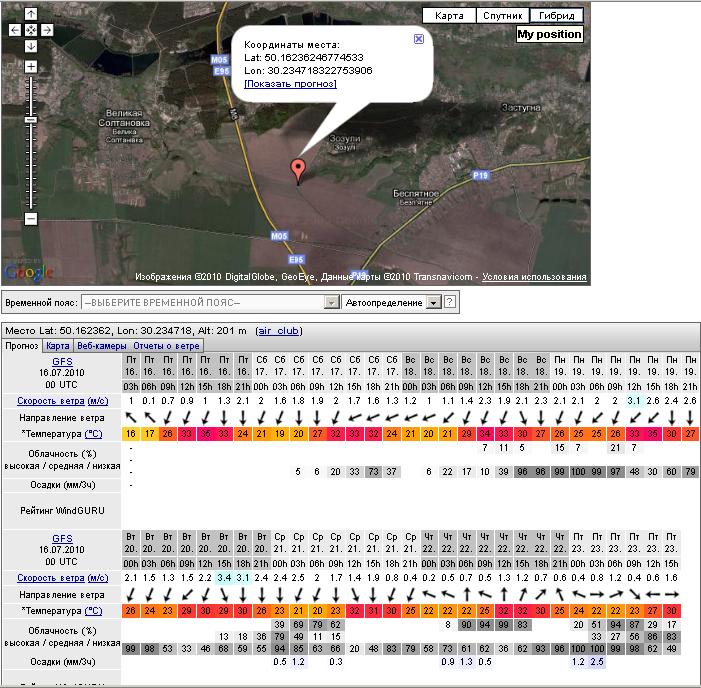Open the Веб-камеры tab
The image size is (701, 688).
tap(101, 345)
